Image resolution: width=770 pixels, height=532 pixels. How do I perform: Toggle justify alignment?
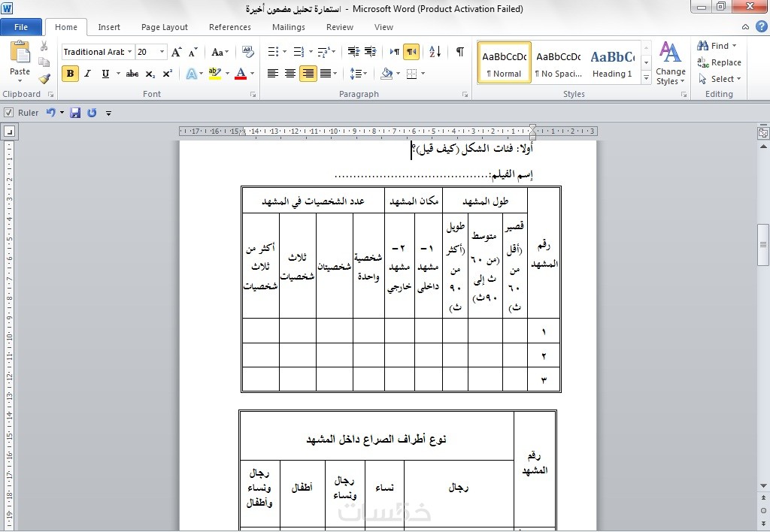pos(325,74)
